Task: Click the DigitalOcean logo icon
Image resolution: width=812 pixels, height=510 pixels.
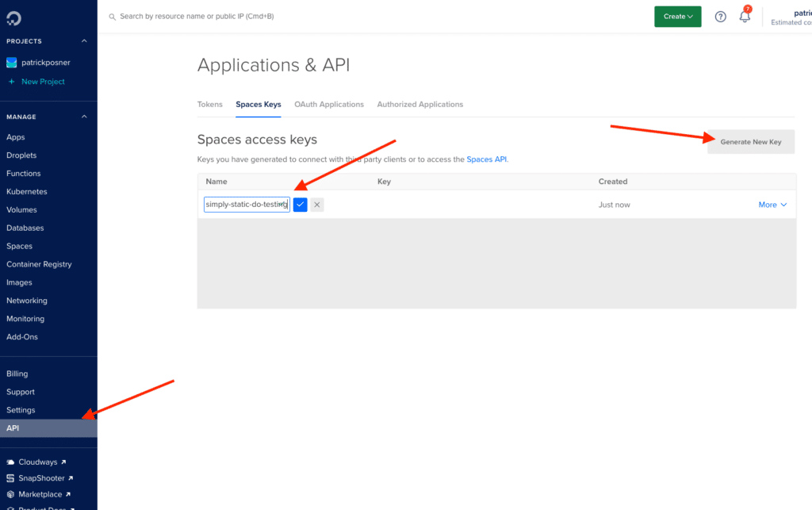Action: (x=14, y=18)
